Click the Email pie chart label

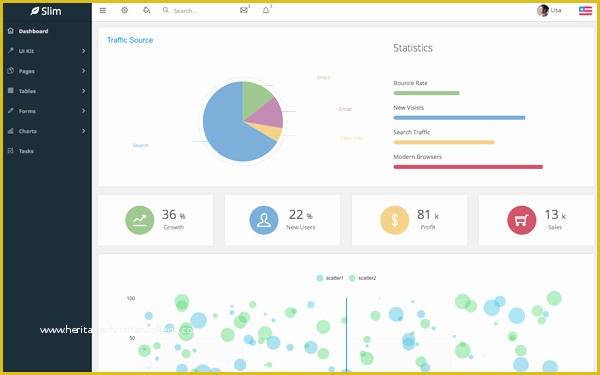pos(345,109)
